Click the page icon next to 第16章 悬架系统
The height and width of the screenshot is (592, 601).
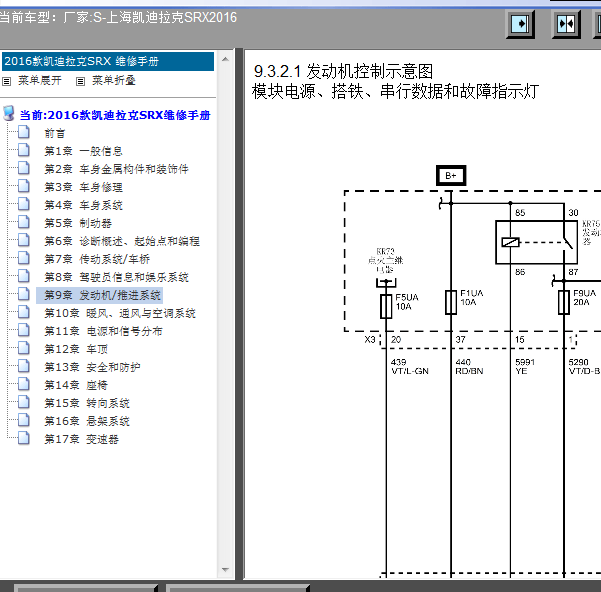(24, 420)
